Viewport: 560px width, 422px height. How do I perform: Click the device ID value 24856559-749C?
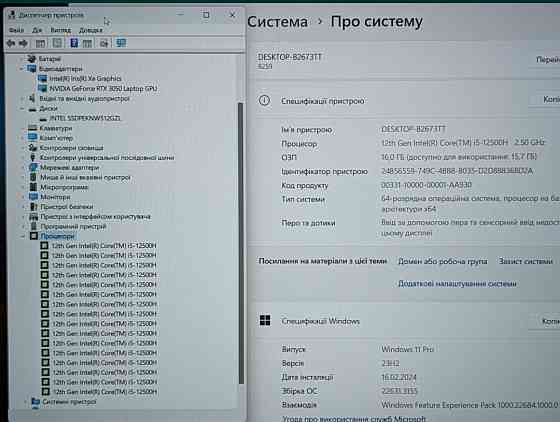[x=457, y=171]
